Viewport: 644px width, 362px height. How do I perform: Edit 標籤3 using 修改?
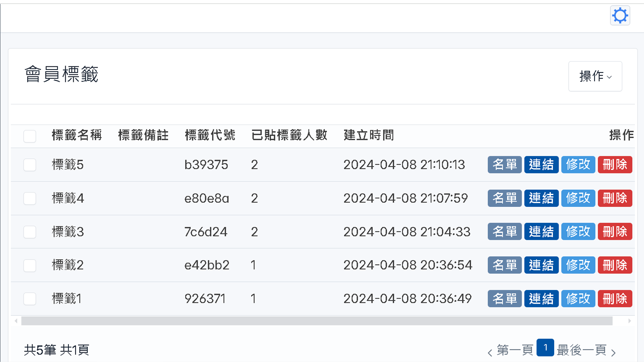click(x=578, y=232)
